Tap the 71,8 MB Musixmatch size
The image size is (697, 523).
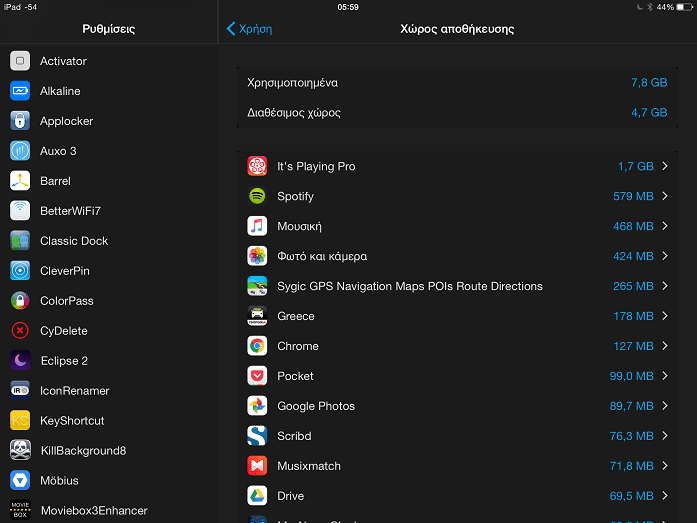[x=631, y=466]
